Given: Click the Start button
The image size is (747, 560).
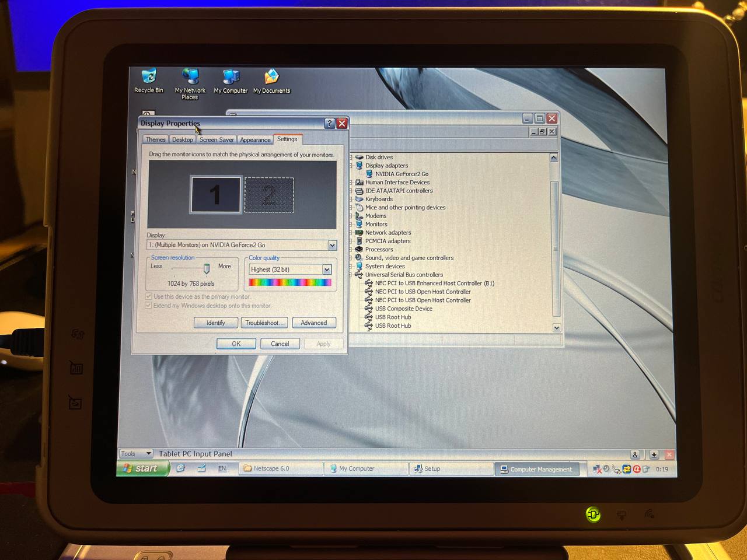Looking at the screenshot, I should [x=142, y=468].
